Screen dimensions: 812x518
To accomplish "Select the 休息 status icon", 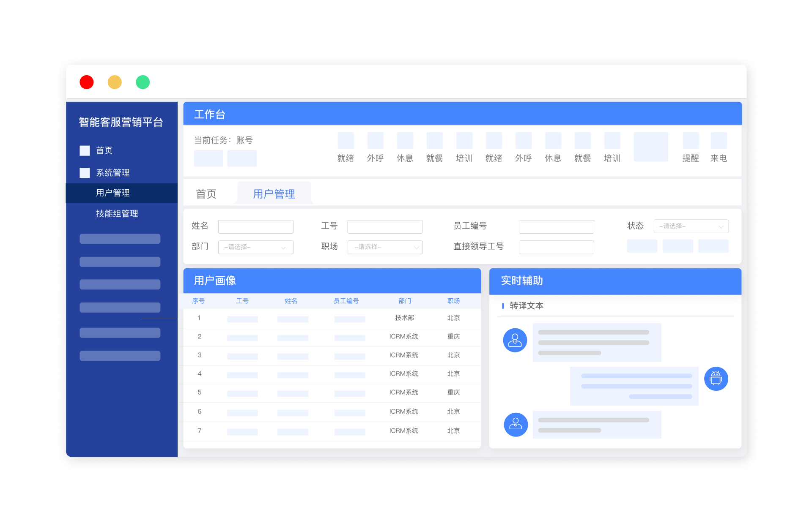I will [x=405, y=140].
